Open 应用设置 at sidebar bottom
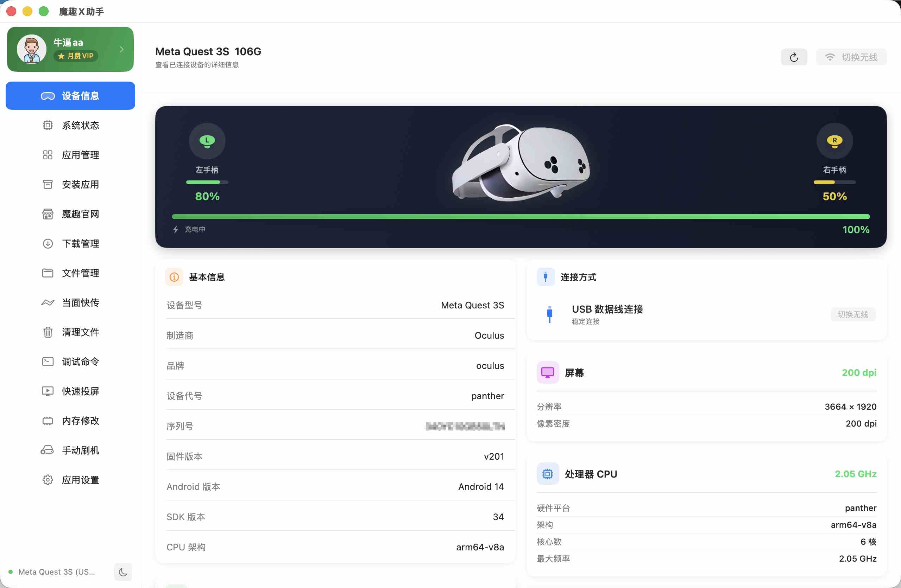The width and height of the screenshot is (901, 588). pos(70,480)
